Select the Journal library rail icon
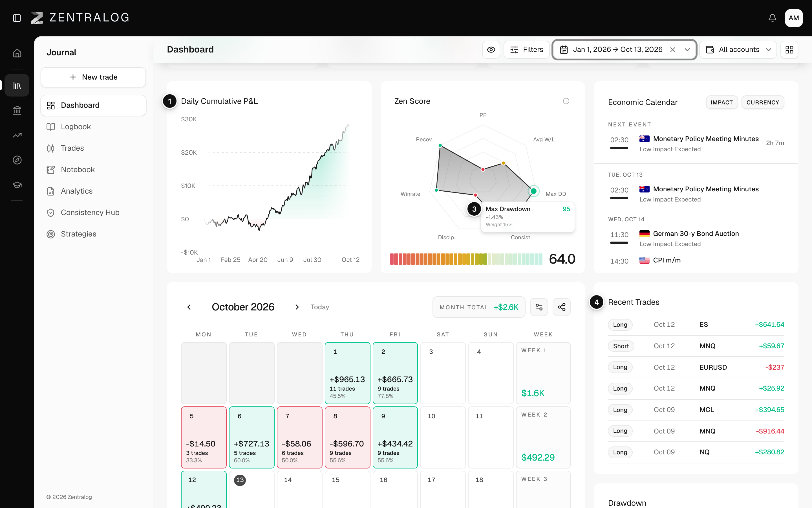 tap(17, 85)
